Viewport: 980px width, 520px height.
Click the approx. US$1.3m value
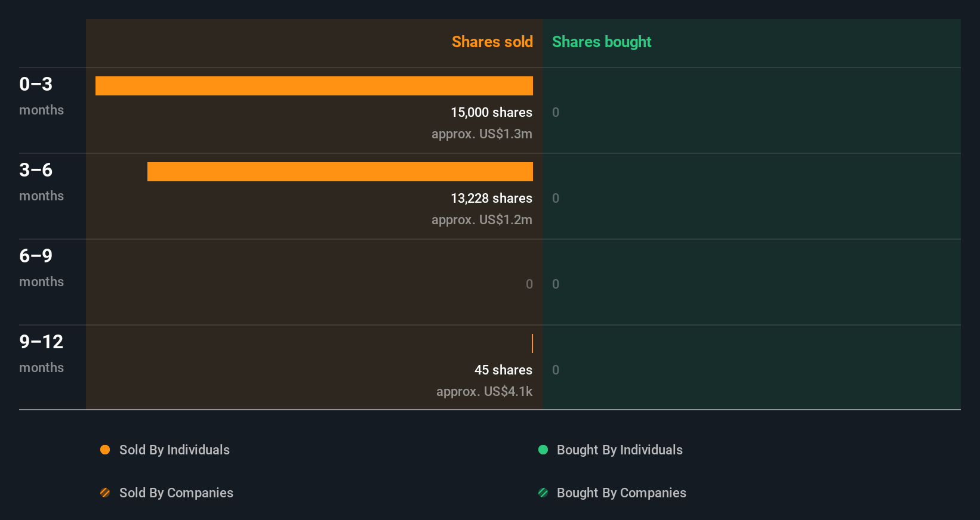tap(482, 134)
